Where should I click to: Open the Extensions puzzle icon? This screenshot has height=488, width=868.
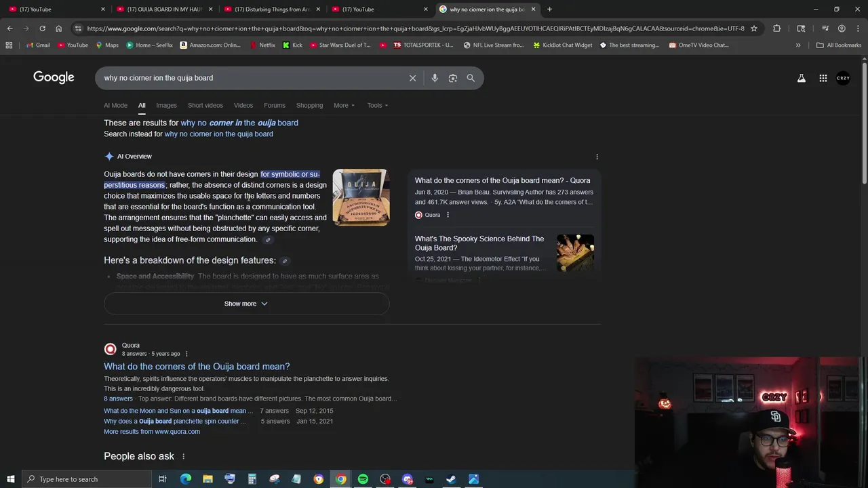pyautogui.click(x=776, y=28)
